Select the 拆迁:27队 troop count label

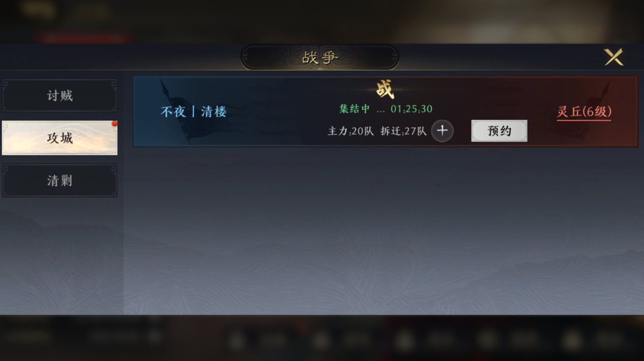[x=403, y=131]
